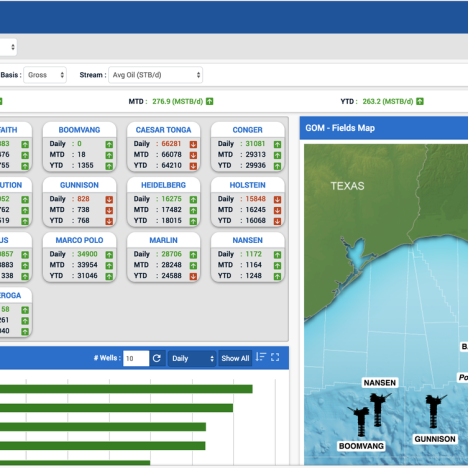
Task: Open the CONGER field card title
Action: coord(247,130)
